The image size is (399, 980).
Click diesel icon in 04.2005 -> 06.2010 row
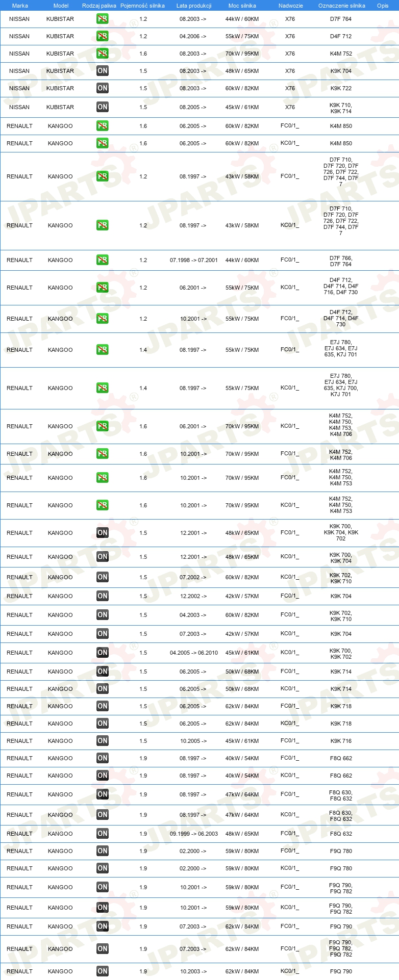[103, 653]
